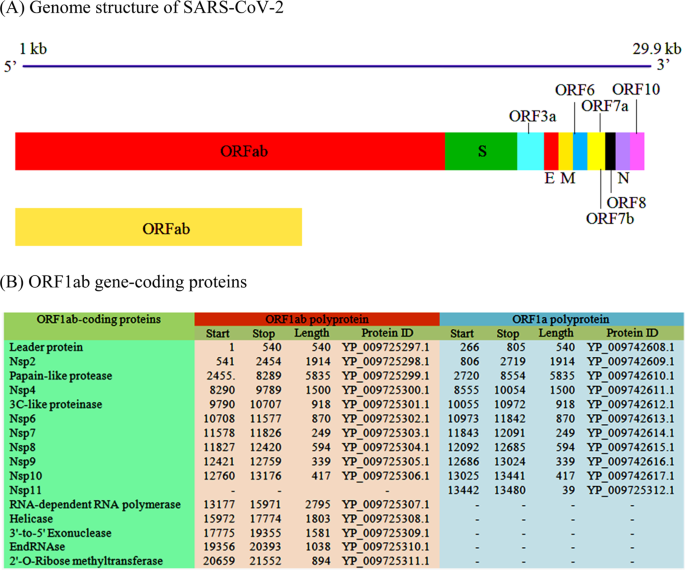Click the 'ORF1ab-coding proteins' table header
Viewport: 685px width, 570px height.
pos(99,319)
